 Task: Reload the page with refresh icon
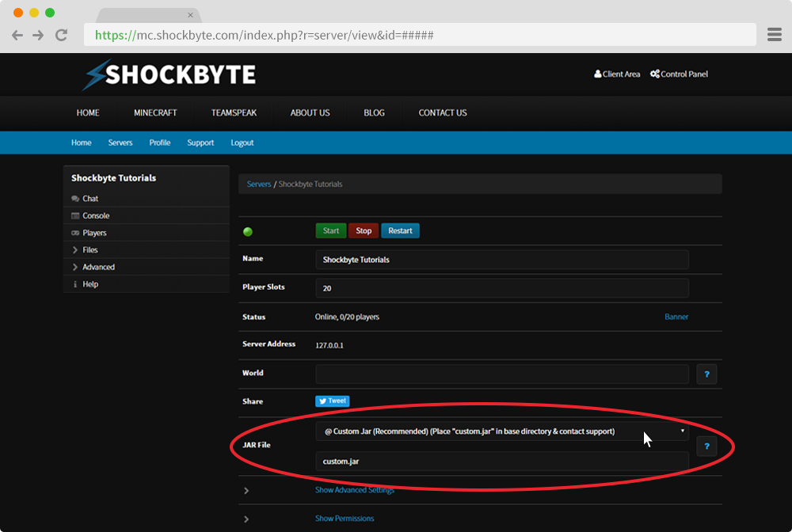(62, 35)
